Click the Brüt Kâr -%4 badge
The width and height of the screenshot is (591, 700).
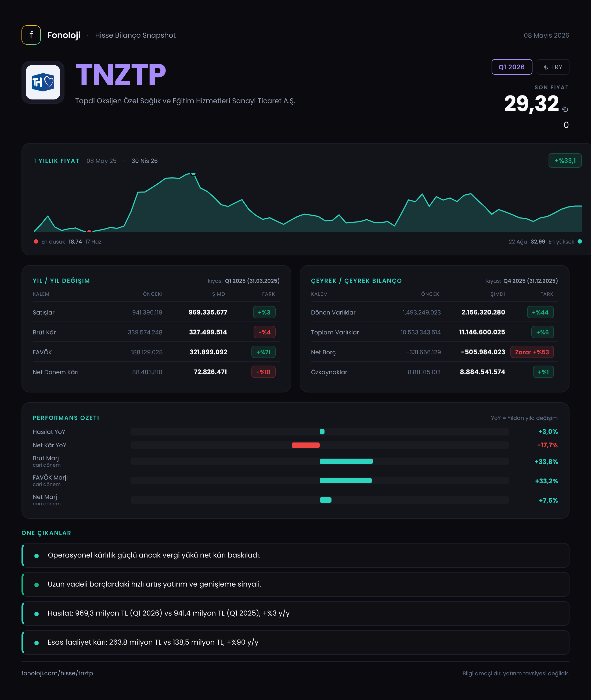(264, 332)
